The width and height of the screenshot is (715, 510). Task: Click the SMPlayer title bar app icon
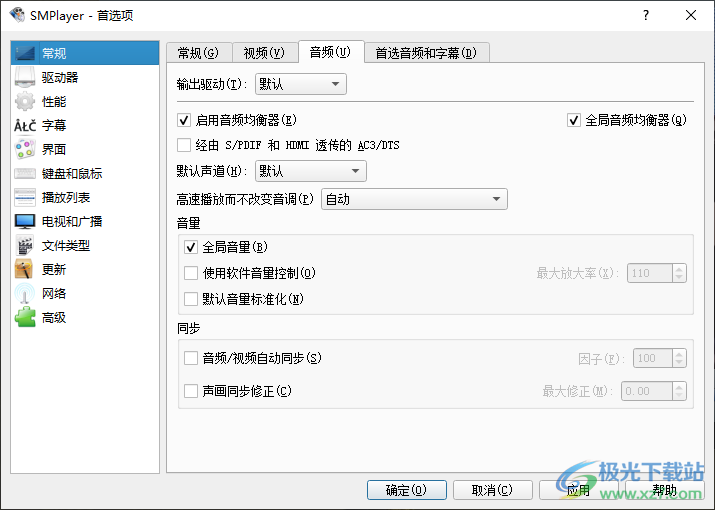point(17,15)
